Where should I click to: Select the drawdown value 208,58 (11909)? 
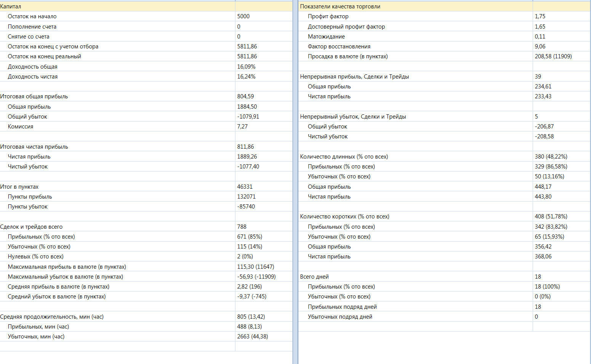553,56
